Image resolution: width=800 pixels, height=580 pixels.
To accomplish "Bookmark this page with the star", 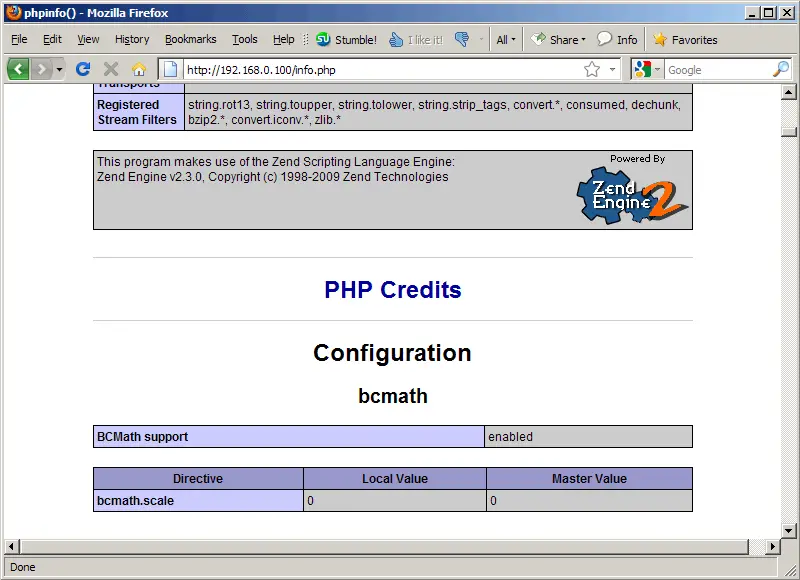I will click(592, 69).
